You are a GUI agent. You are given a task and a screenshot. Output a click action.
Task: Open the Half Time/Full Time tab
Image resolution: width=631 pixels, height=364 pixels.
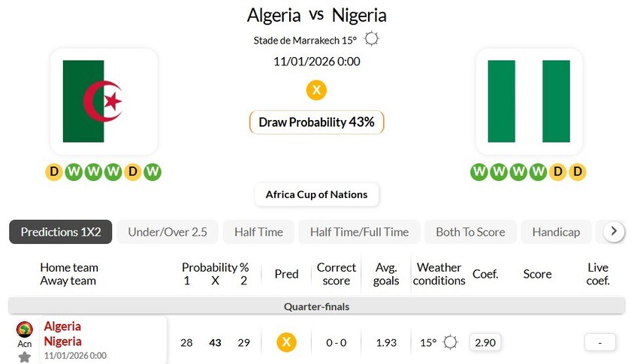point(359,232)
